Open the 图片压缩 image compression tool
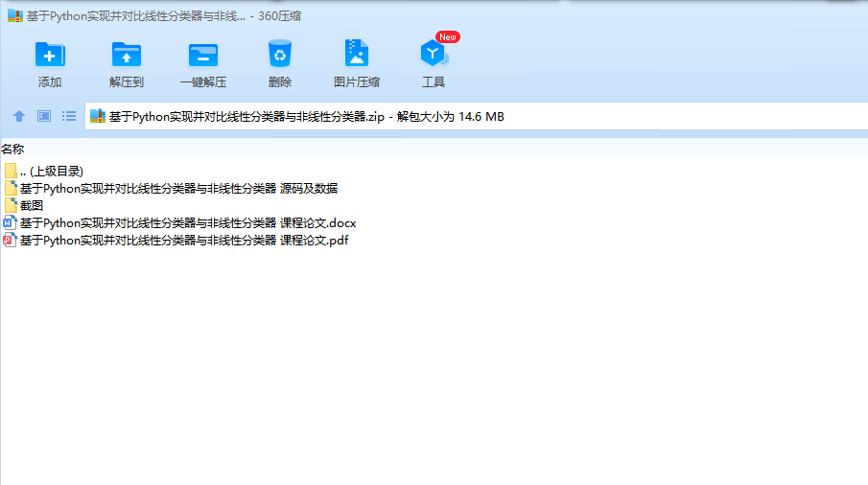Viewport: 868px width, 485px height. (x=357, y=53)
